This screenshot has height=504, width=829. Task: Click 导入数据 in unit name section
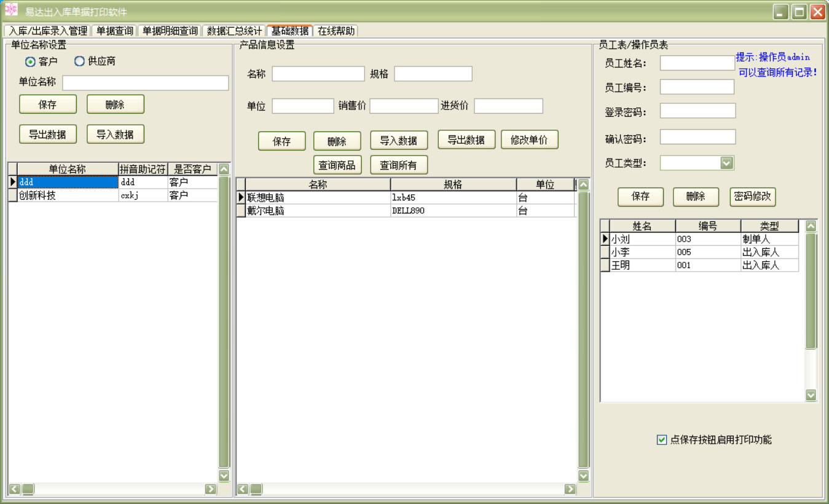[x=116, y=134]
